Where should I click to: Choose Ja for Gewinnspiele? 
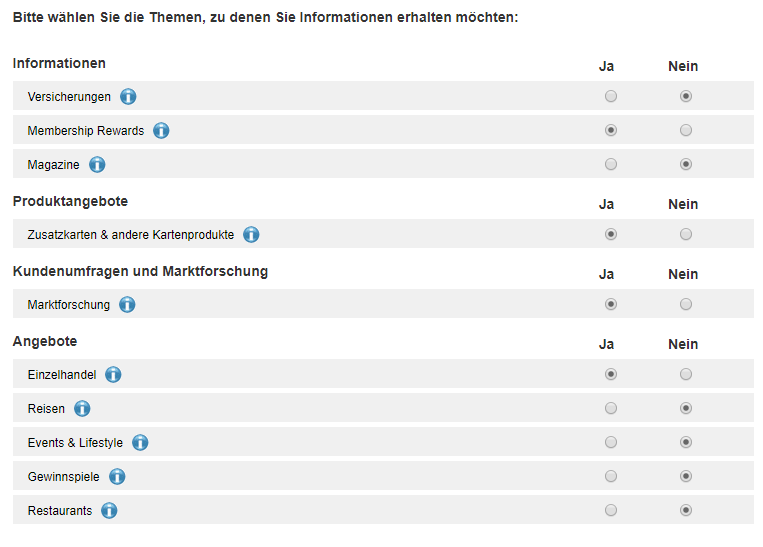click(611, 476)
